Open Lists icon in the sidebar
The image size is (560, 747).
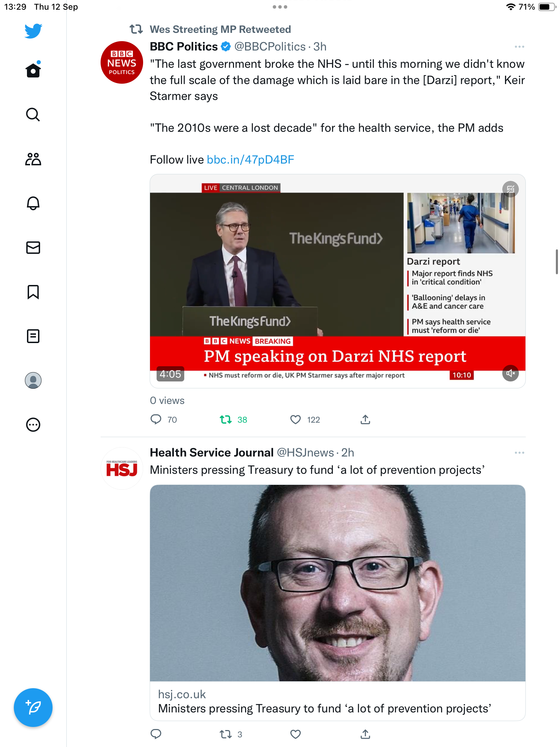(33, 336)
